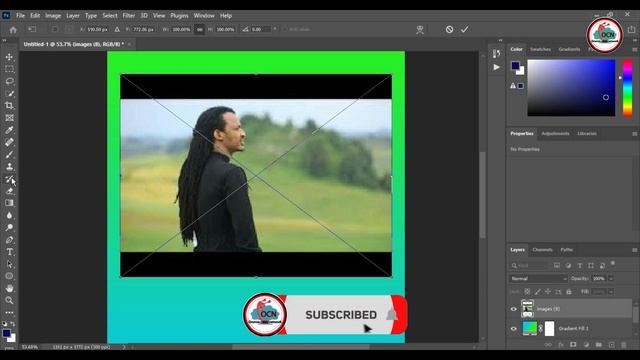
Task: Select the Horizontal Type tool
Action: click(x=9, y=252)
